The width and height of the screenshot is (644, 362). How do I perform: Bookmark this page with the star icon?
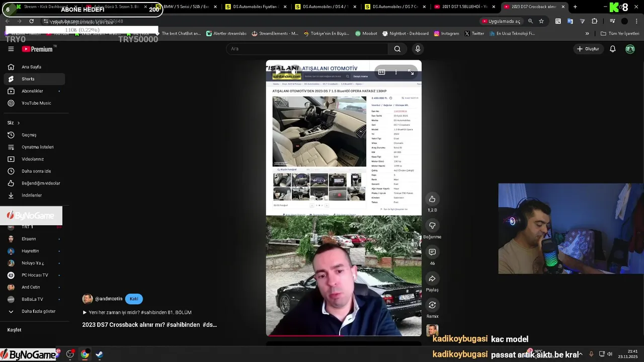541,21
